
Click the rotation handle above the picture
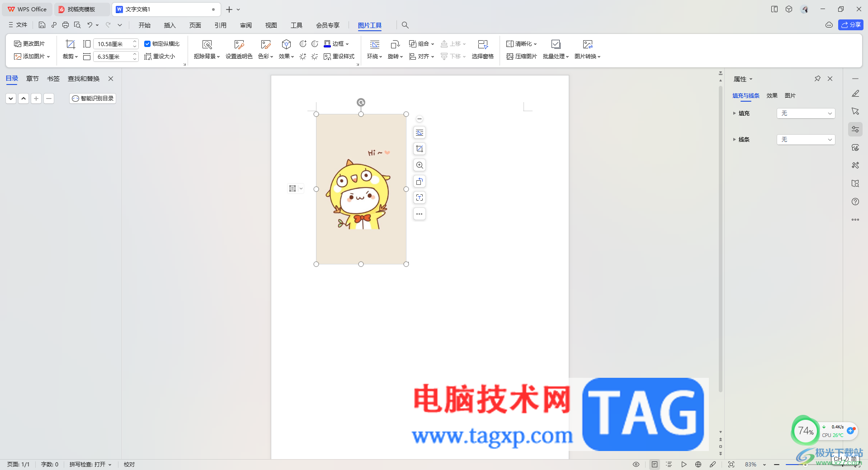point(361,102)
